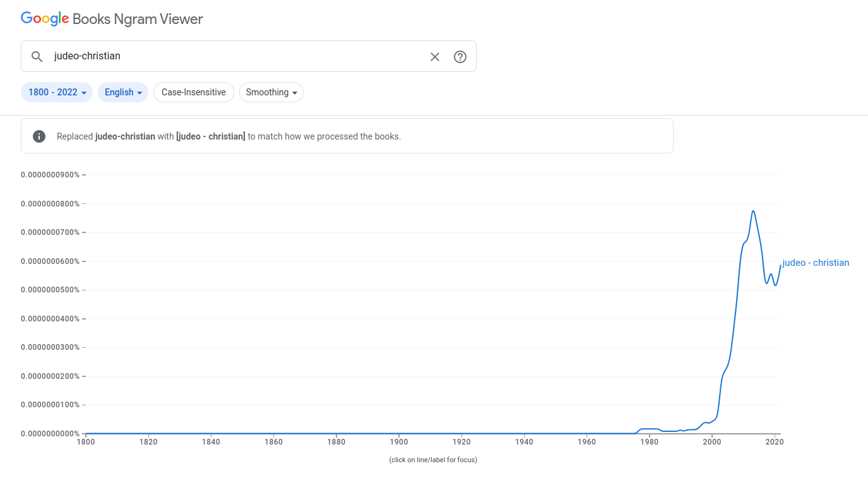The width and height of the screenshot is (868, 478).
Task: Click the 1980 year label on the axis
Action: pyautogui.click(x=650, y=442)
